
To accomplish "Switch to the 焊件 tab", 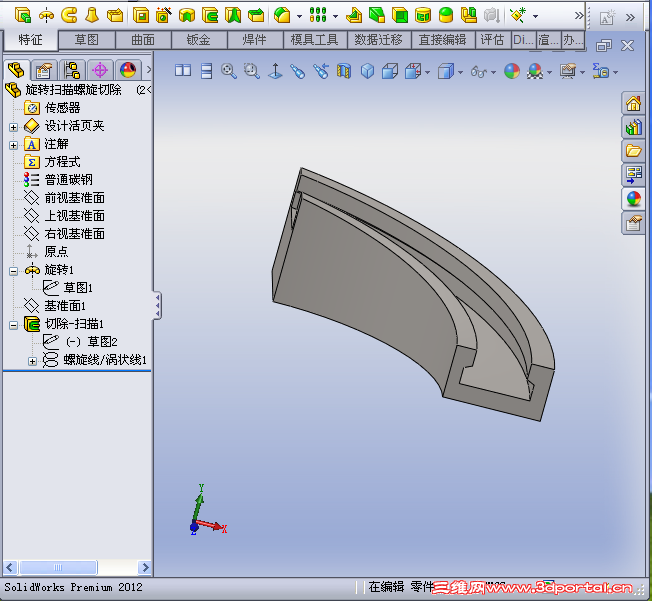I will point(254,40).
